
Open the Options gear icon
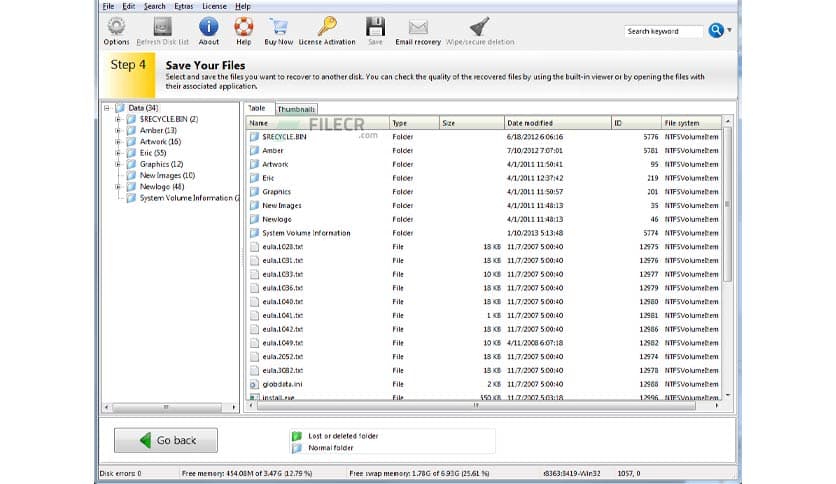tap(116, 27)
